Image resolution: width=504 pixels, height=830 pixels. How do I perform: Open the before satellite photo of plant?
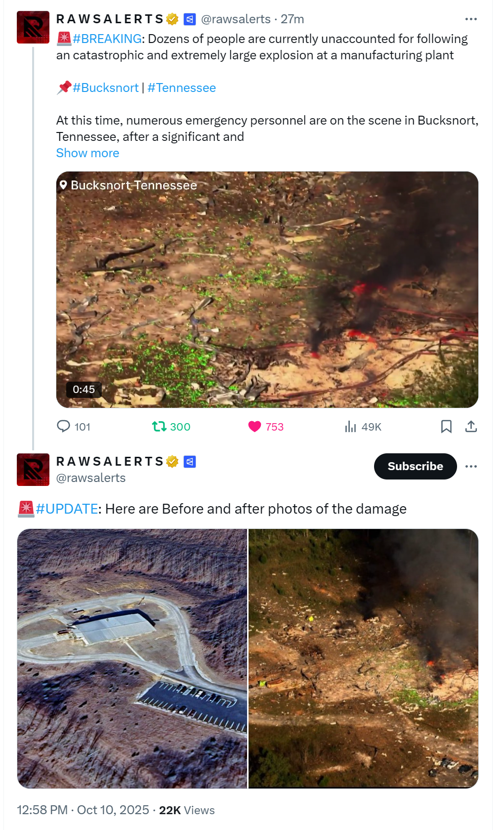click(x=132, y=658)
